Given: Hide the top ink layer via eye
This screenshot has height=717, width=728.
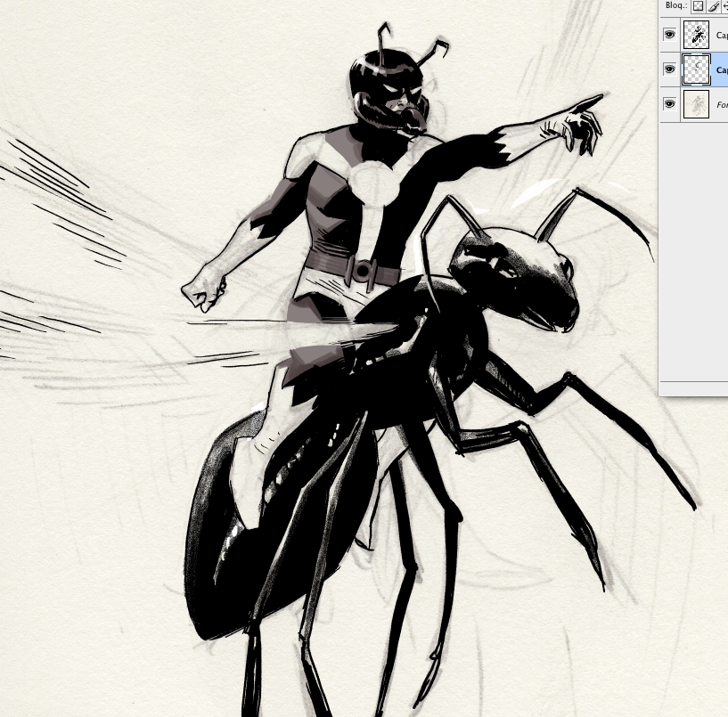Looking at the screenshot, I should 669,35.
